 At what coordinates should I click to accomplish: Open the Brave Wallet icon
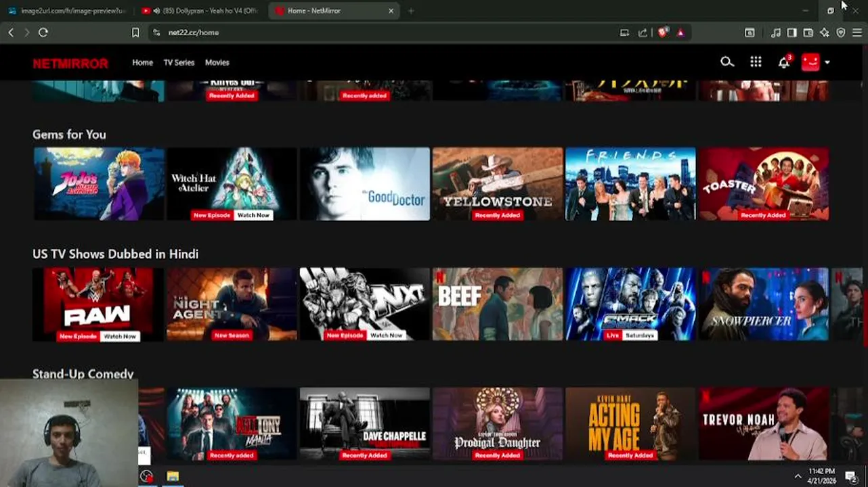[808, 32]
